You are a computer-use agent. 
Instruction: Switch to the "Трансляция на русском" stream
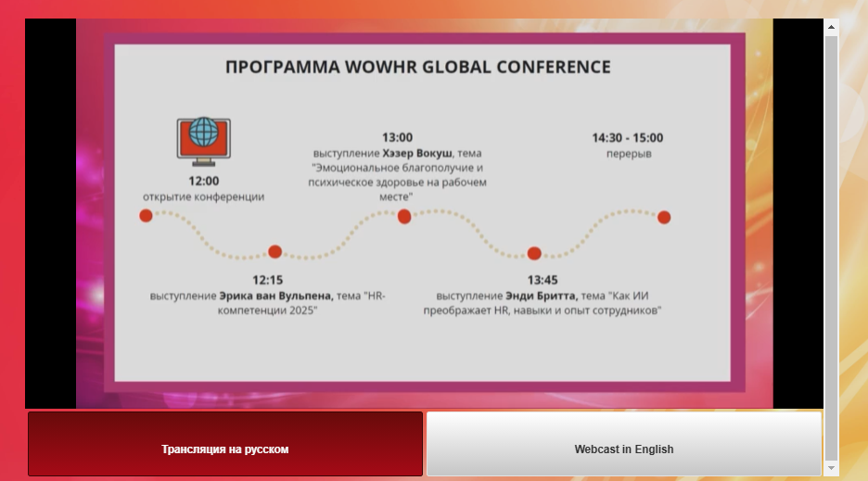(225, 449)
